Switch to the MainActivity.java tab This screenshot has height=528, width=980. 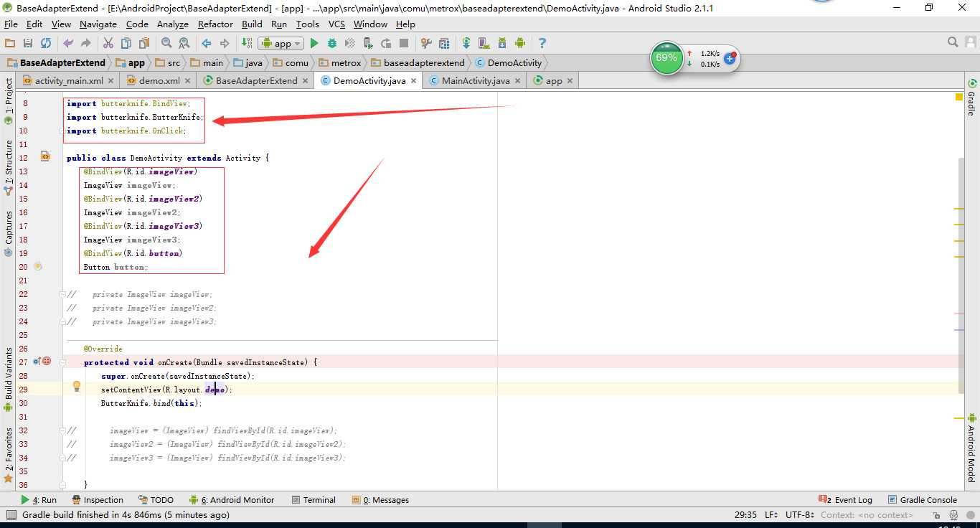click(x=476, y=80)
